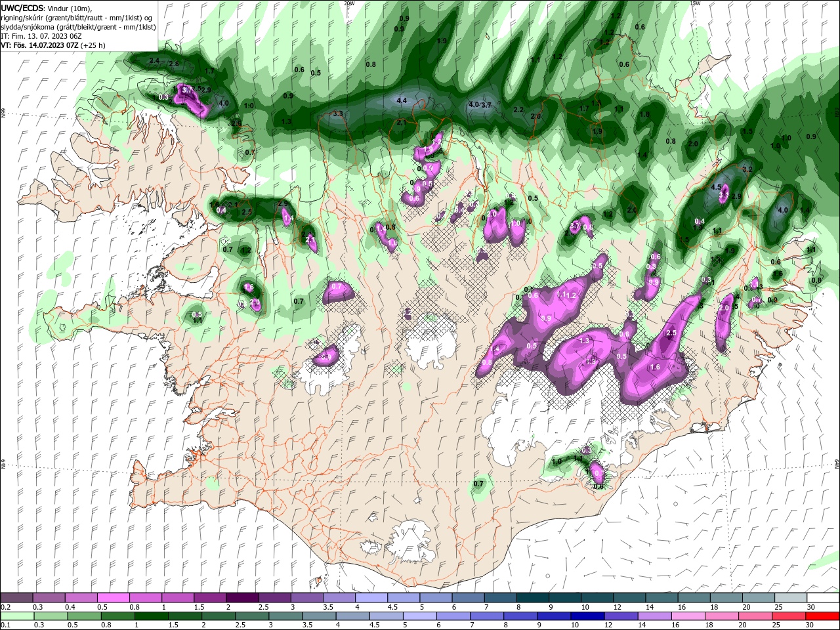Select the snow legend swatch starting at 0.2
Viewport: 840px width, 630px height.
click(x=16, y=598)
